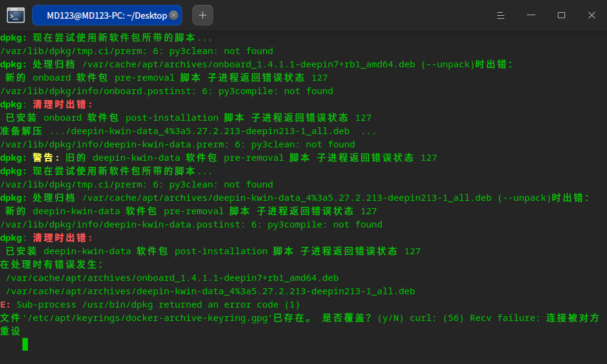607x364 pixels.
Task: Click the red 清理时出错 message for onboard
Action: click(x=63, y=104)
